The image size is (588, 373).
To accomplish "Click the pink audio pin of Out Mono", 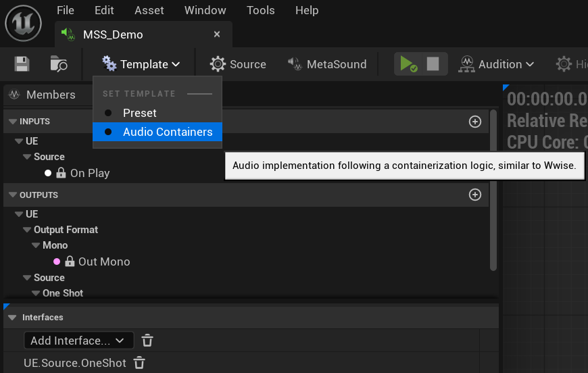I will pos(57,262).
